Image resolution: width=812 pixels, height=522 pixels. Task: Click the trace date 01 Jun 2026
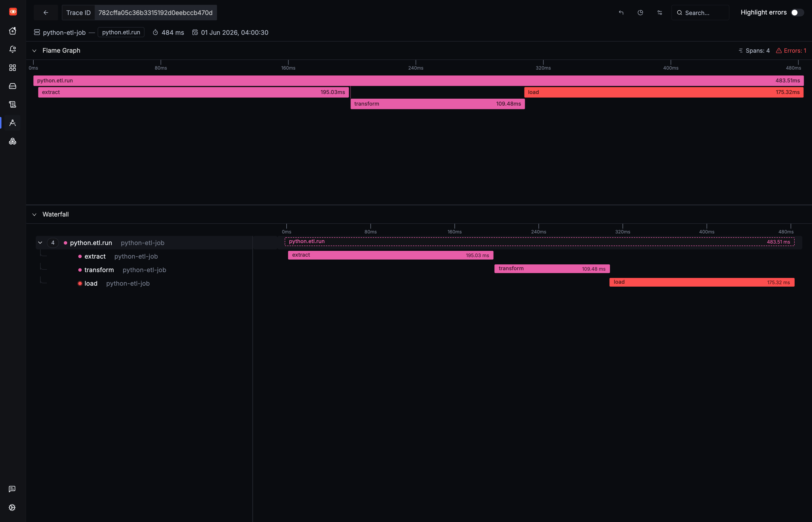click(x=234, y=33)
